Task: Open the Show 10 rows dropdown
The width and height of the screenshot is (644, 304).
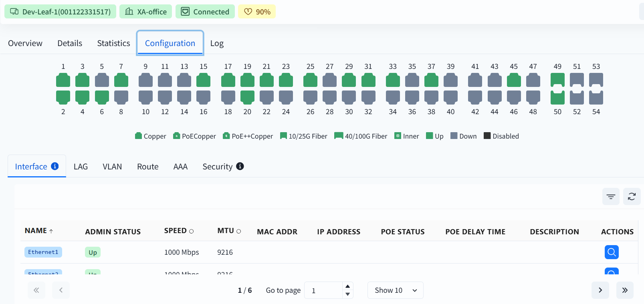Action: [x=395, y=290]
